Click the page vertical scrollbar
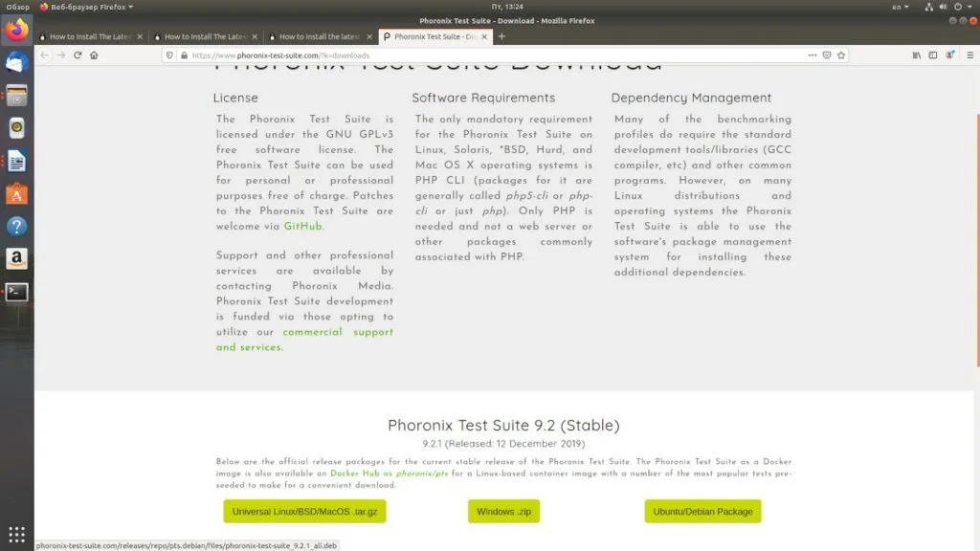The height and width of the screenshot is (551, 980). pyautogui.click(x=977, y=240)
